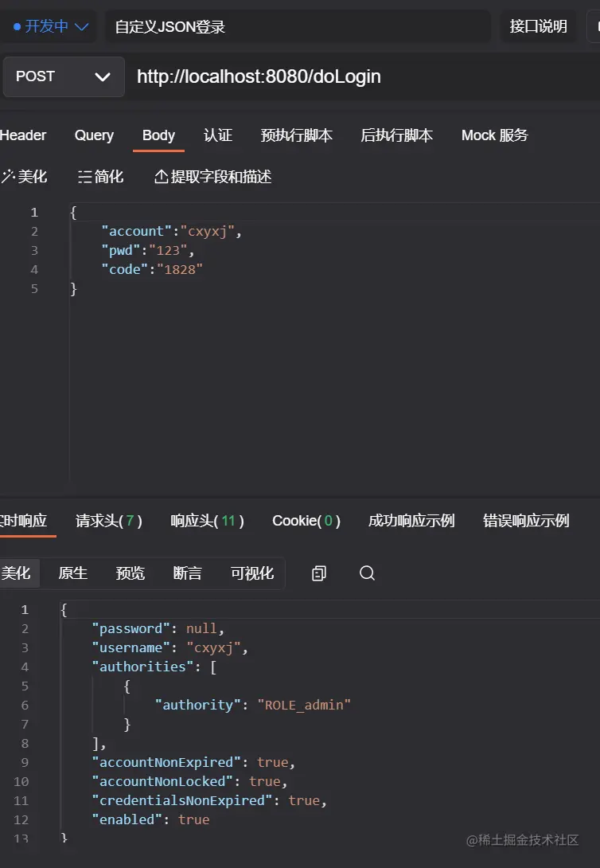Click the "username" key in response
Screen dimensions: 600x868
(131, 647)
